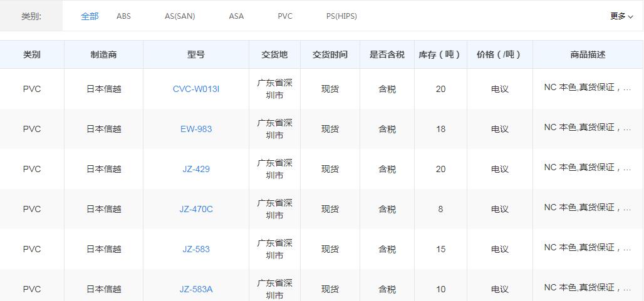Select the PVC category filter

click(x=285, y=16)
